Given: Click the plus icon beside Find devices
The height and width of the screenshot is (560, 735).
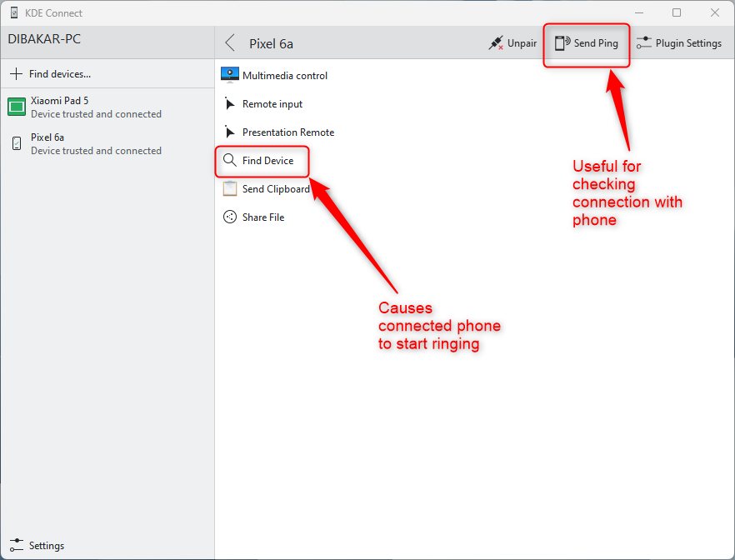Looking at the screenshot, I should pyautogui.click(x=16, y=73).
